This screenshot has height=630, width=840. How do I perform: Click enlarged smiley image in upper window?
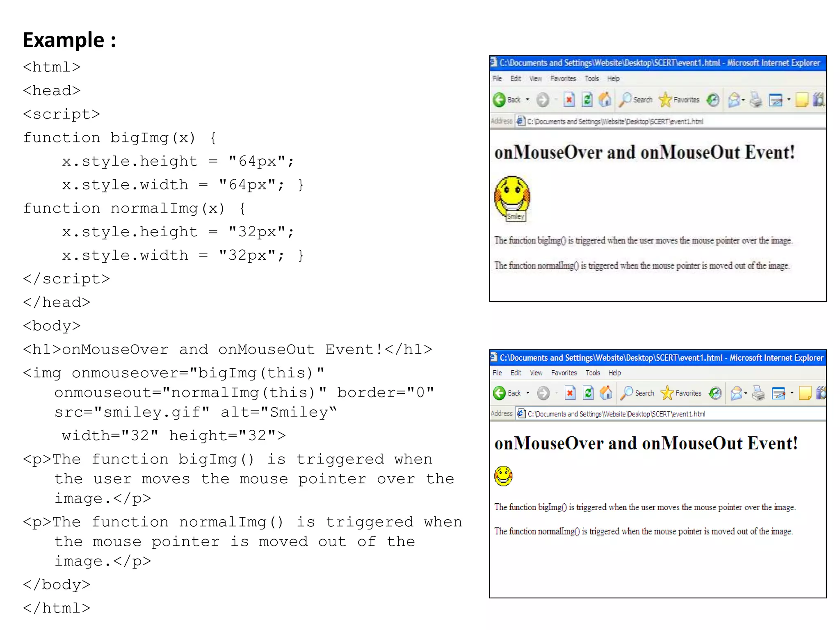pos(512,198)
